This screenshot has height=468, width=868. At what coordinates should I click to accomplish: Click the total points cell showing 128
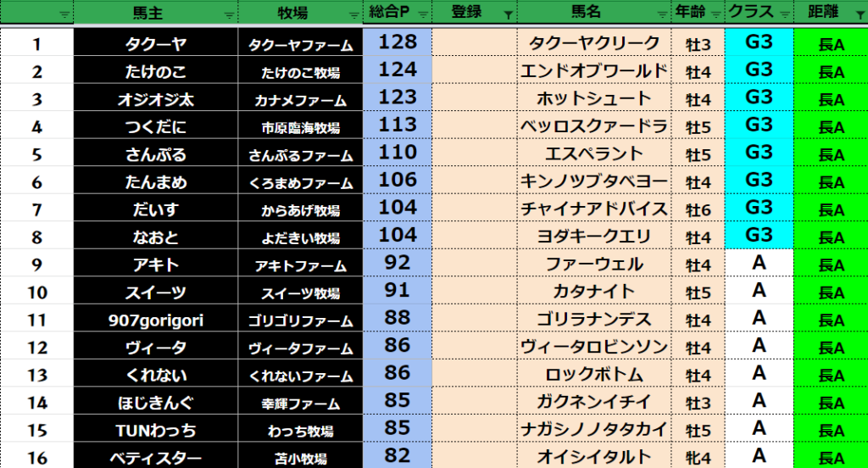(x=398, y=43)
